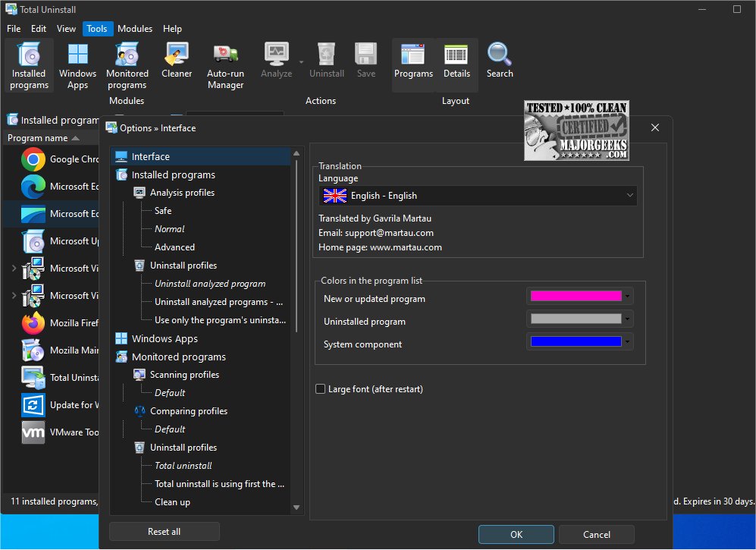Click the Scanning profiles icon
Image resolution: width=756 pixels, height=550 pixels.
click(140, 375)
